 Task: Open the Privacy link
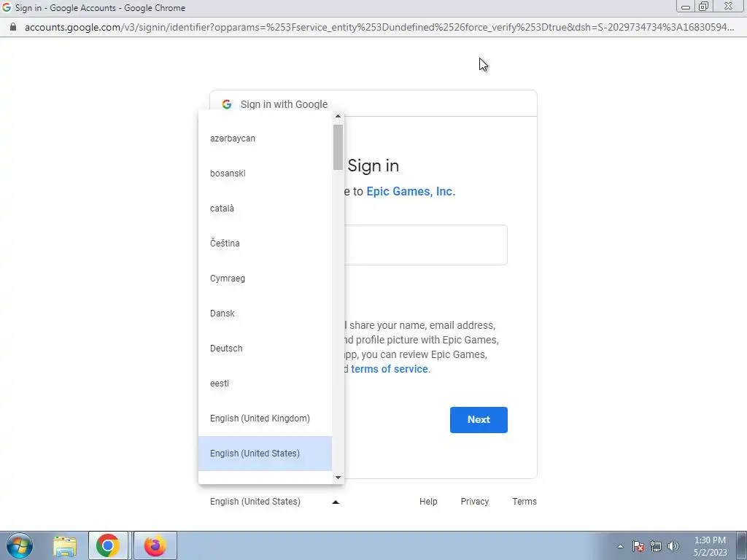pyautogui.click(x=474, y=502)
